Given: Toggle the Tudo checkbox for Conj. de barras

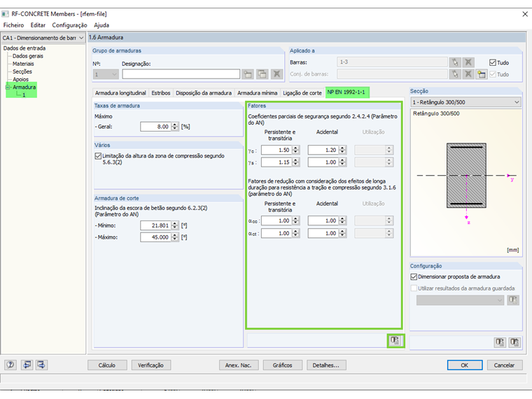Looking at the screenshot, I should coord(493,74).
